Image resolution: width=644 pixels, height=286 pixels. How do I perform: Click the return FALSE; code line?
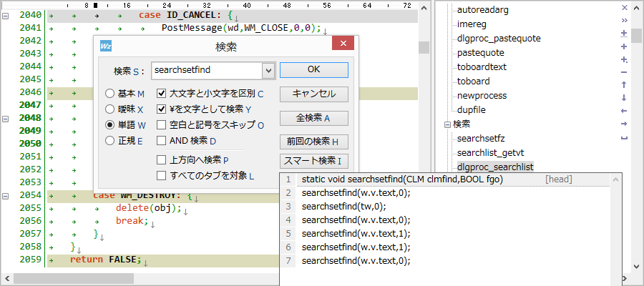click(105, 260)
